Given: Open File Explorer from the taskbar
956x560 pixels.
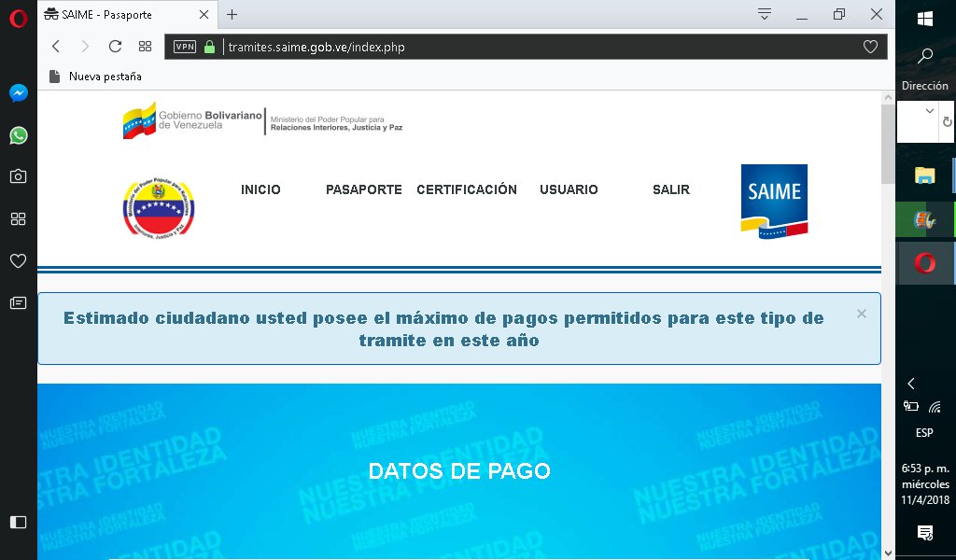Looking at the screenshot, I should point(925,175).
